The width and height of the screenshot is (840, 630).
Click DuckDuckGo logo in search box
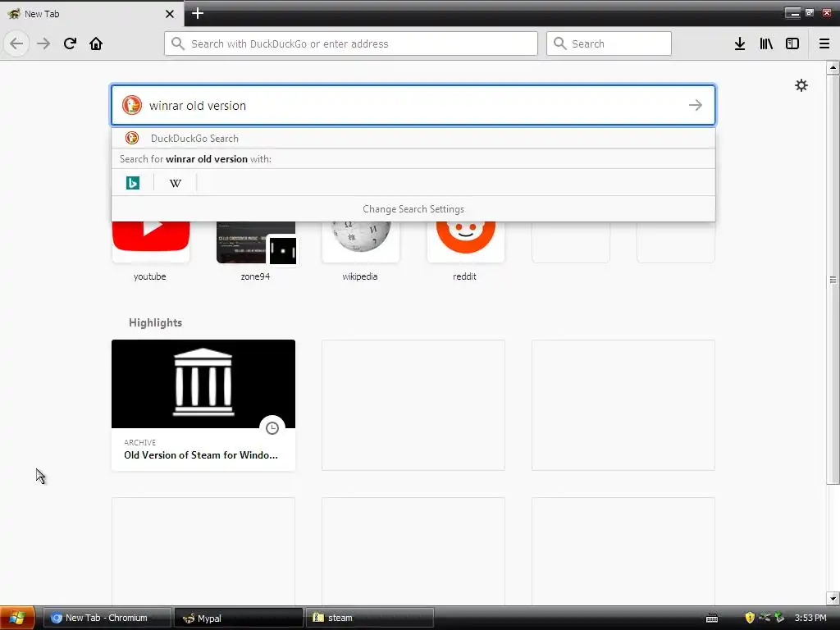(132, 105)
